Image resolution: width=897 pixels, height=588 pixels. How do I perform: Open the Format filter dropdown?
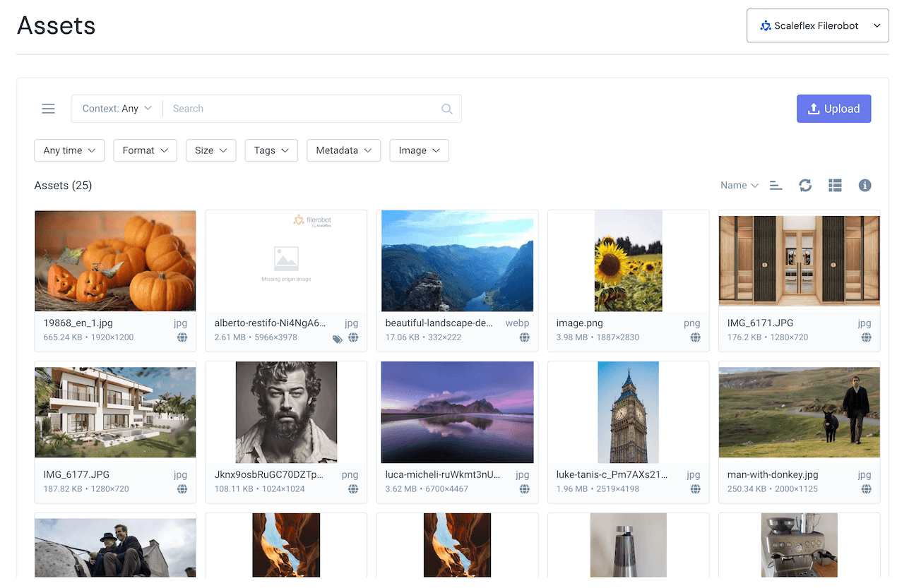(145, 150)
